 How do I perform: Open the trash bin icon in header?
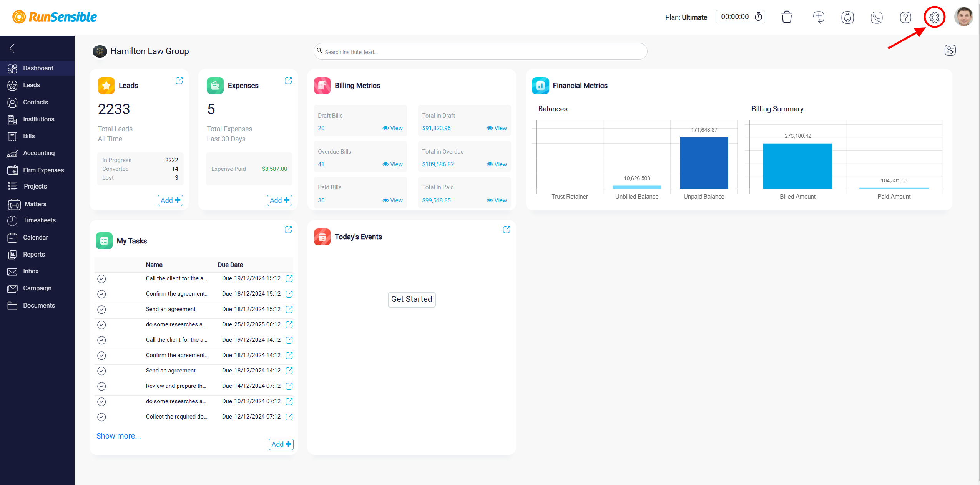tap(787, 17)
